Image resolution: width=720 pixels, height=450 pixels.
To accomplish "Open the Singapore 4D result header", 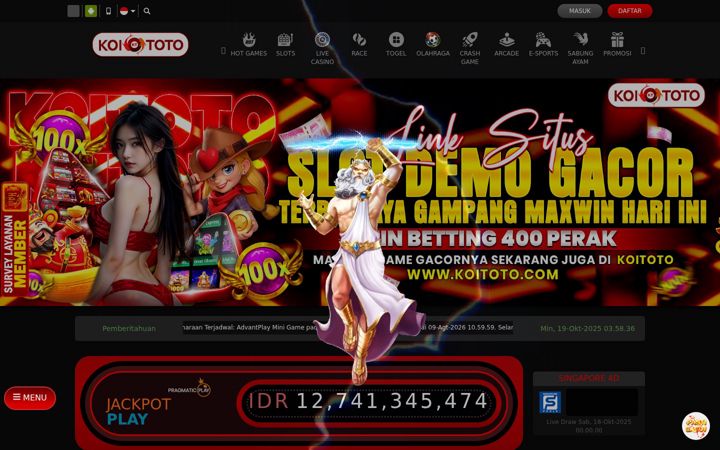I will point(589,378).
